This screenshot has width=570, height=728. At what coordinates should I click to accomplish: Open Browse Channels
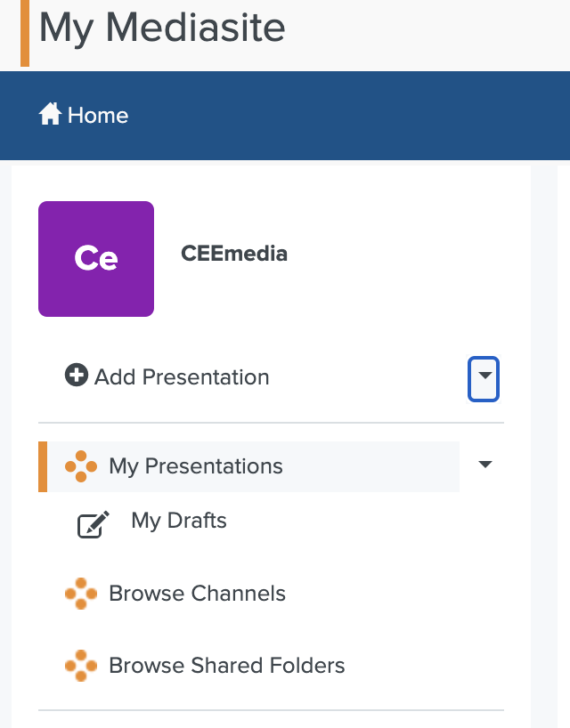(x=197, y=594)
